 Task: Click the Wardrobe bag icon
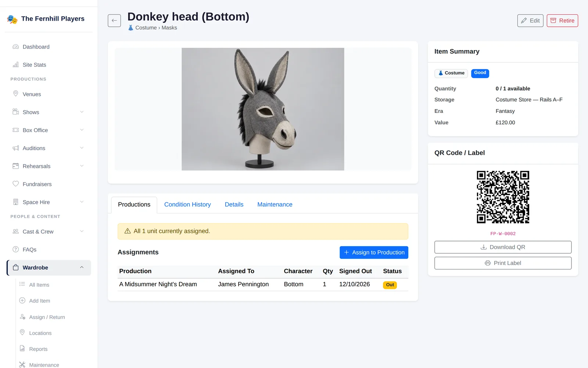(16, 268)
